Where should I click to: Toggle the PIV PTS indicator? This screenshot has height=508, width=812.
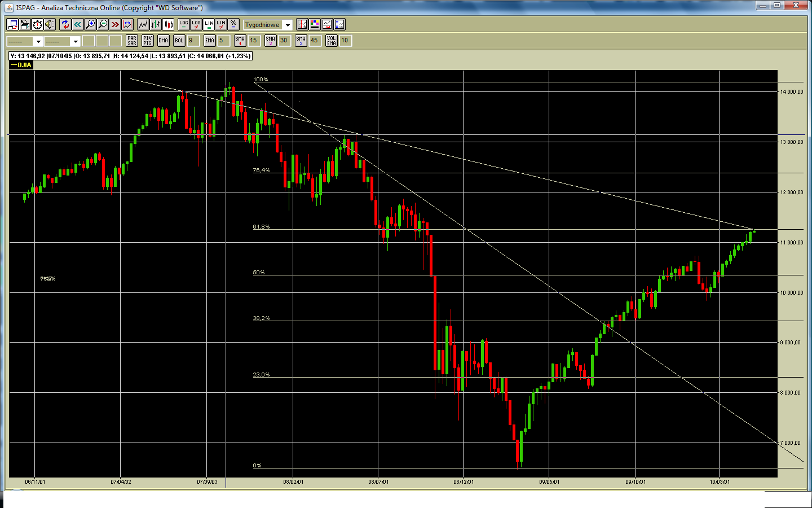pos(148,41)
